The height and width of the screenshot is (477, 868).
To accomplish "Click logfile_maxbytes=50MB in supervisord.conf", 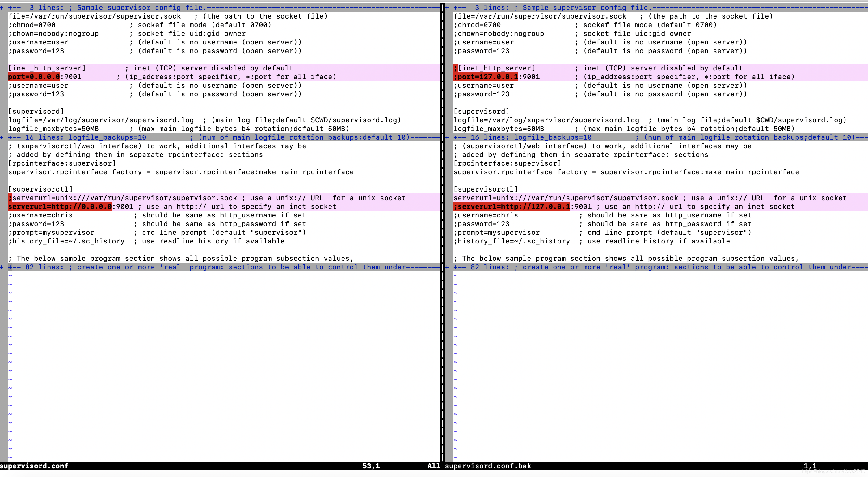I will pos(53,129).
